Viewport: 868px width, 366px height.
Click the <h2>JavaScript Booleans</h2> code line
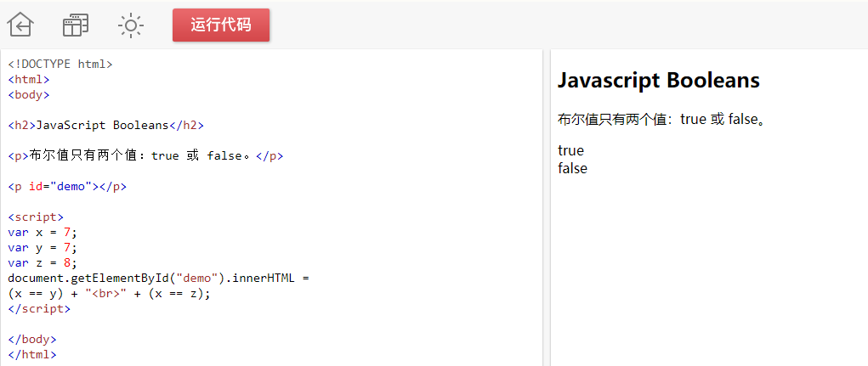[105, 126]
